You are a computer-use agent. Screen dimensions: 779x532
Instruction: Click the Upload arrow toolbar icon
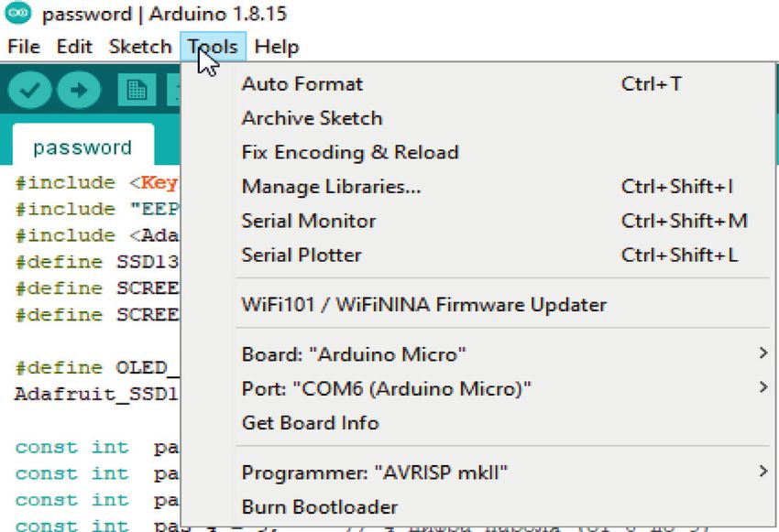79,90
